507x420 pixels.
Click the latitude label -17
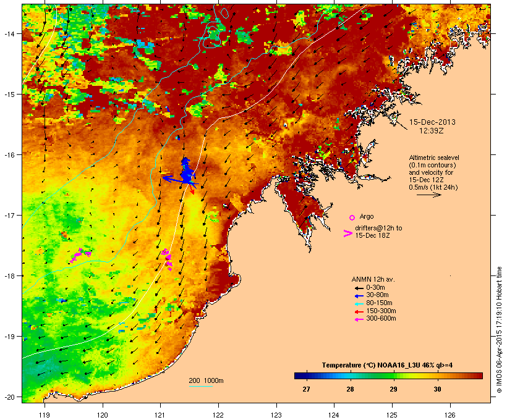(x=9, y=215)
